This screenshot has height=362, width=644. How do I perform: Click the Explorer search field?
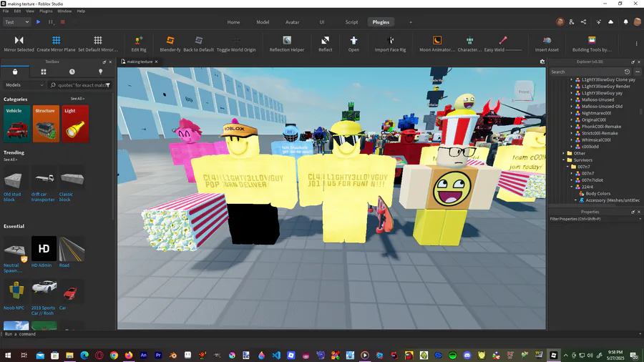[x=586, y=72]
